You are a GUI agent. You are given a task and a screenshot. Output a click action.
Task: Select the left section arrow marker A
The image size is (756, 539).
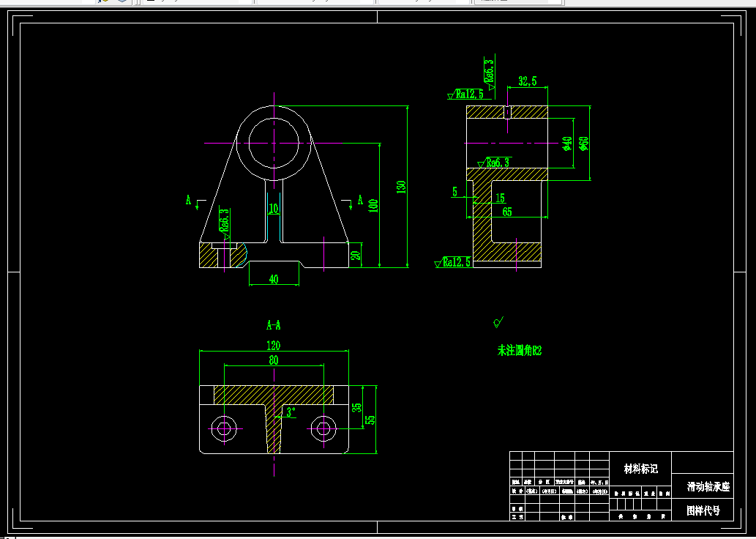click(195, 201)
